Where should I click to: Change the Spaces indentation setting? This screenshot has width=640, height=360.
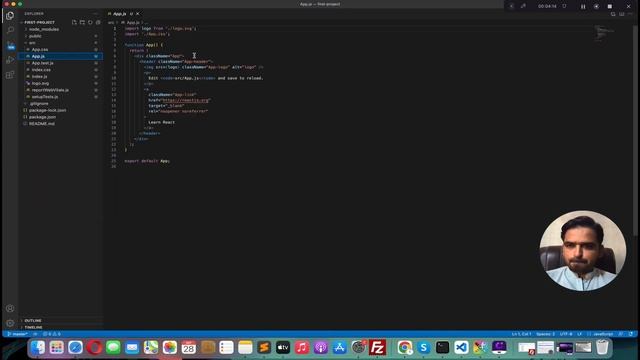tap(545, 334)
